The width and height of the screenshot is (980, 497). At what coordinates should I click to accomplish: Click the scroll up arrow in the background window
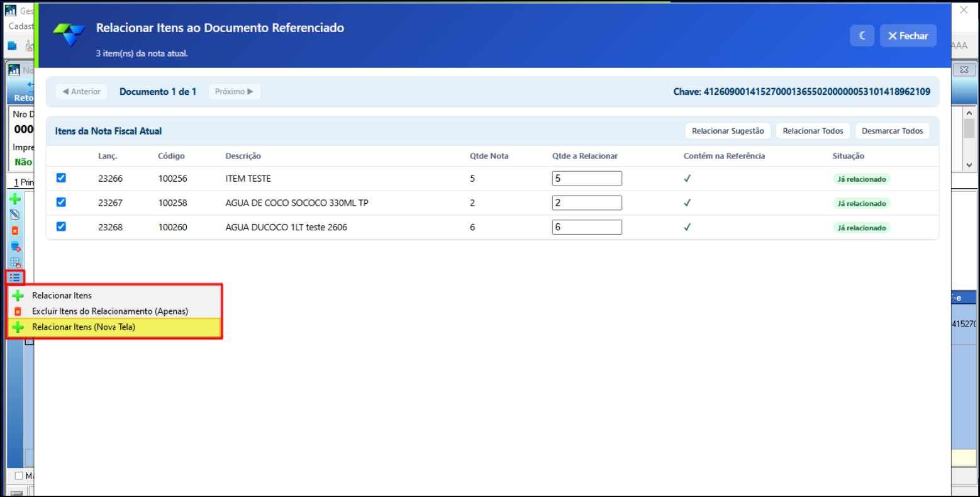point(969,112)
